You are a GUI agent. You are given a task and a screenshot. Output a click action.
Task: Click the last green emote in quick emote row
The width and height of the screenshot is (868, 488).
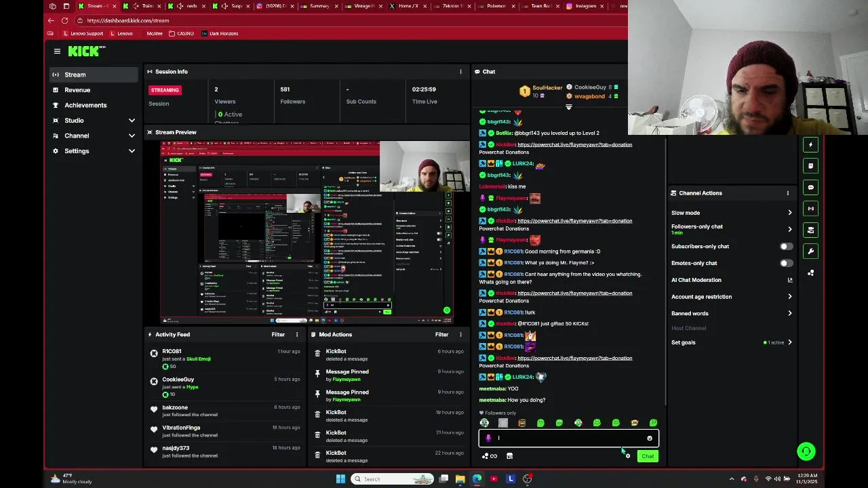(x=653, y=423)
